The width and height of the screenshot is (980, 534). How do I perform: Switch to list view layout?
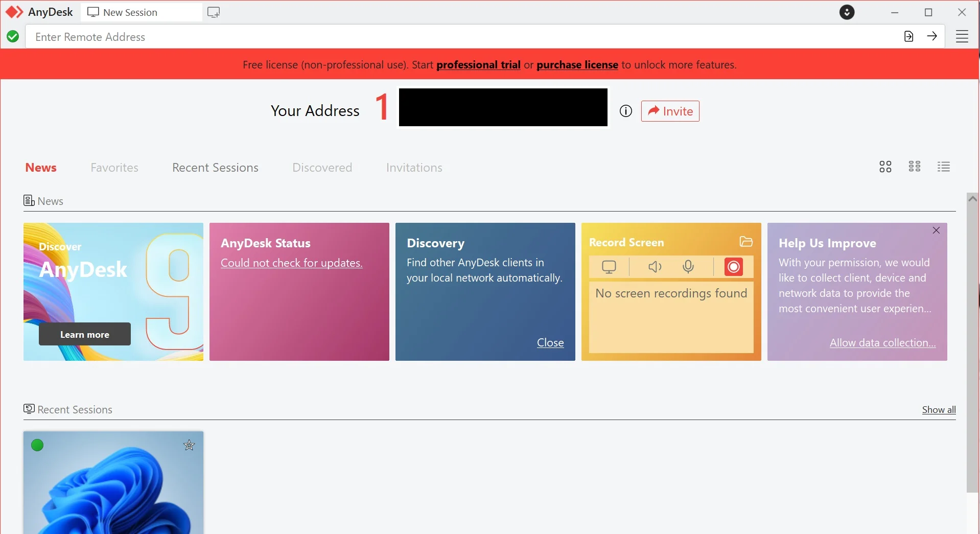944,167
